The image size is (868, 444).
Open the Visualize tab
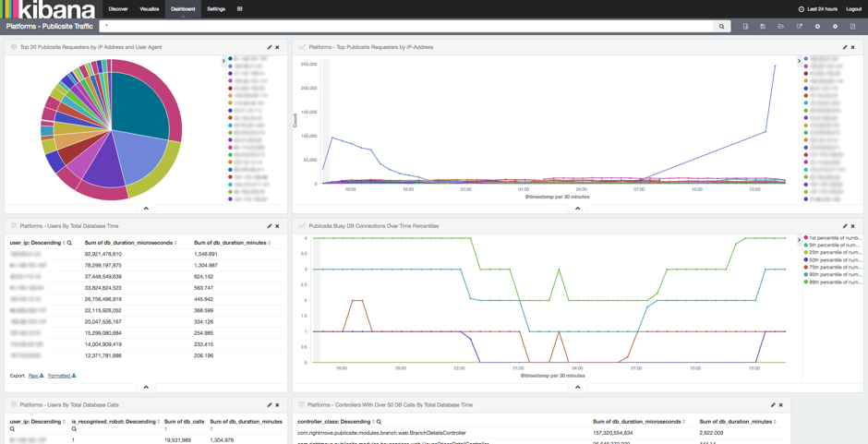click(150, 9)
